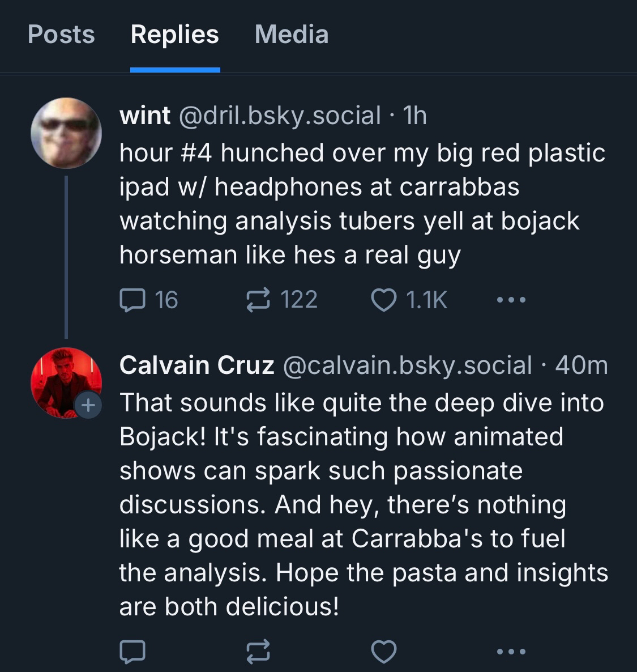
Task: Reply to wint's post (16 replies)
Action: click(x=133, y=300)
